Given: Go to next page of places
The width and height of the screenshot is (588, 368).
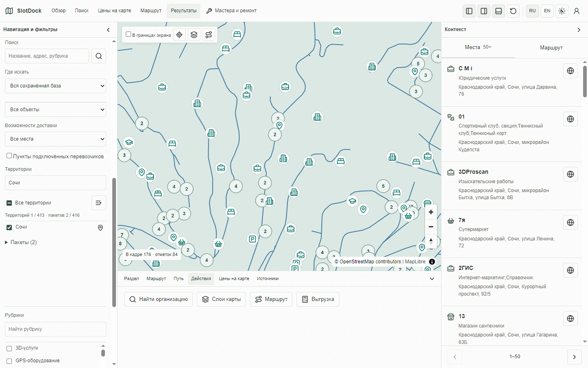Looking at the screenshot, I should point(575,357).
